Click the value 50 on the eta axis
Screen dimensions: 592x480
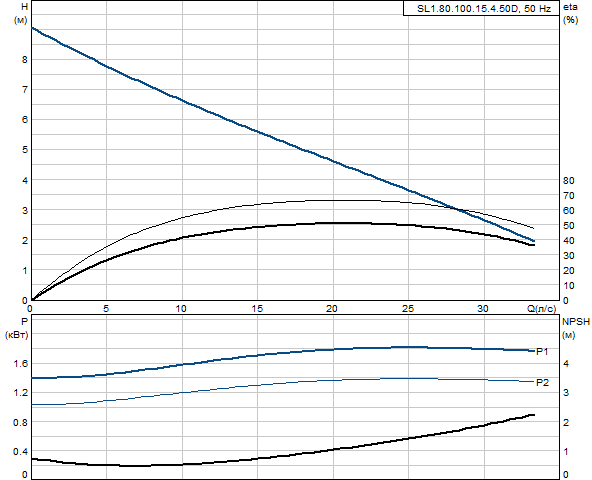[x=569, y=225]
